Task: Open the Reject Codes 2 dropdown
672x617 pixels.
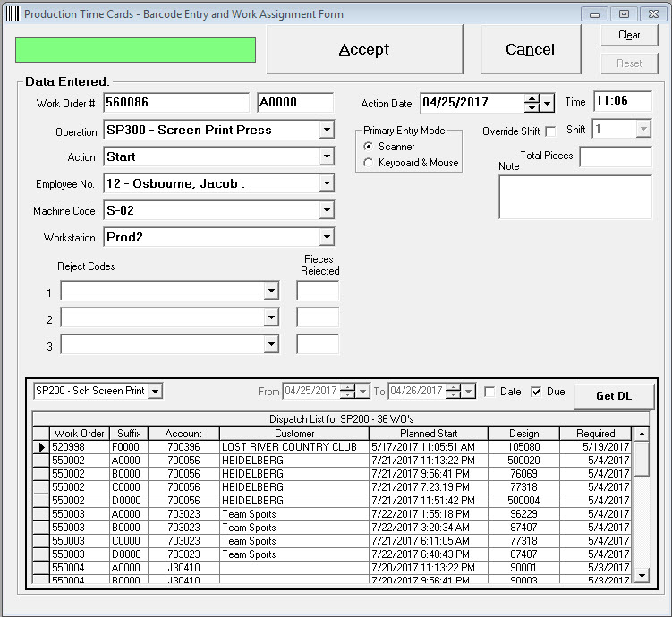Action: click(271, 317)
